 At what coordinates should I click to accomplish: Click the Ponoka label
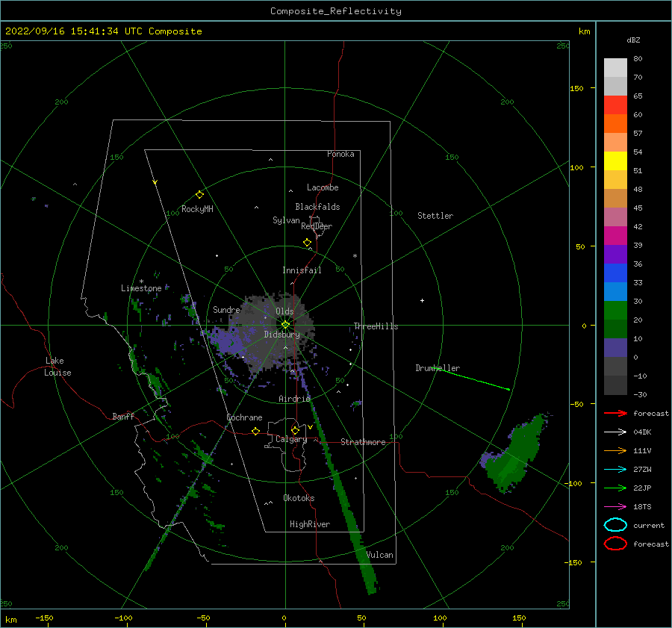pos(340,154)
